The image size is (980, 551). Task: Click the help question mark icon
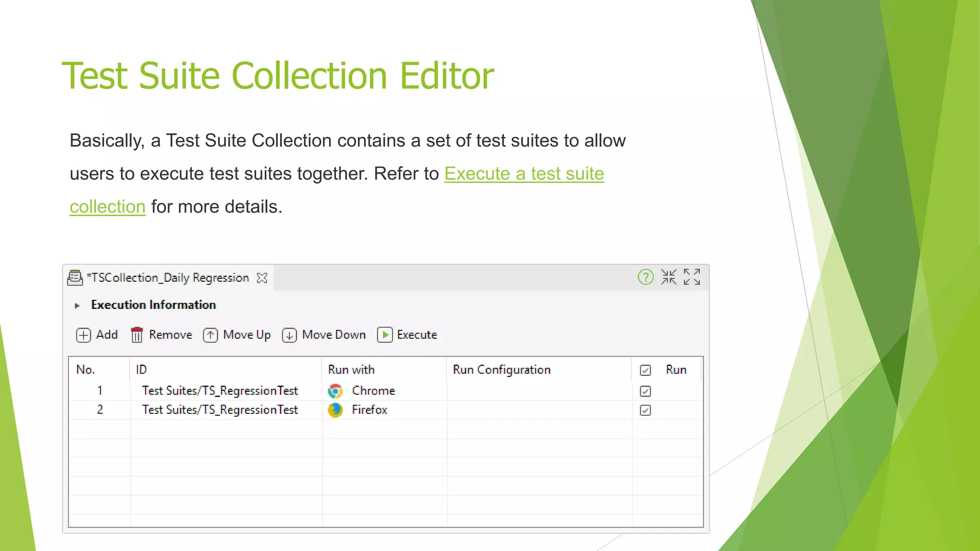[646, 277]
